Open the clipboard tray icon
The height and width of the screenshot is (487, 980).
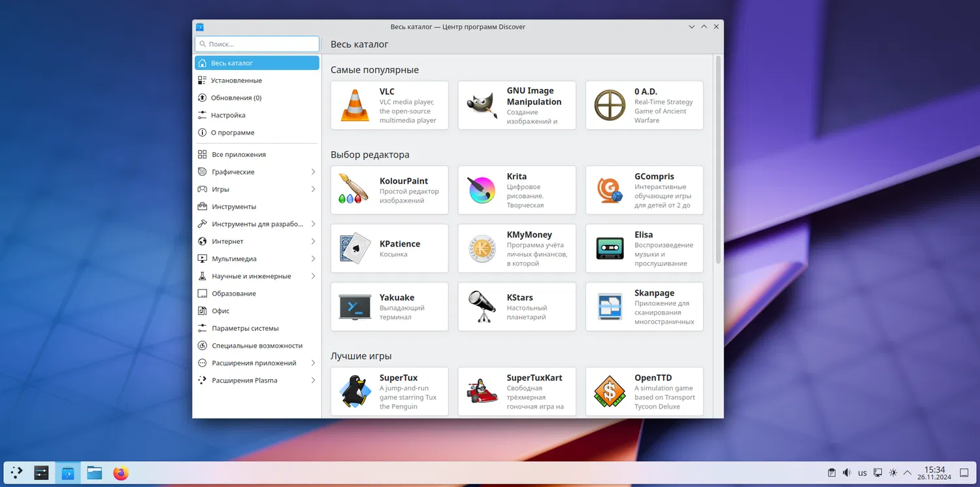(832, 473)
